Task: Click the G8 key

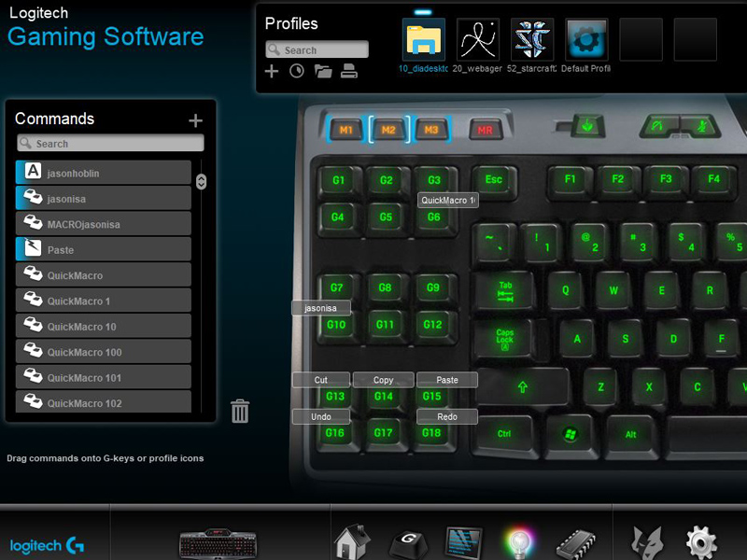Action: click(385, 287)
